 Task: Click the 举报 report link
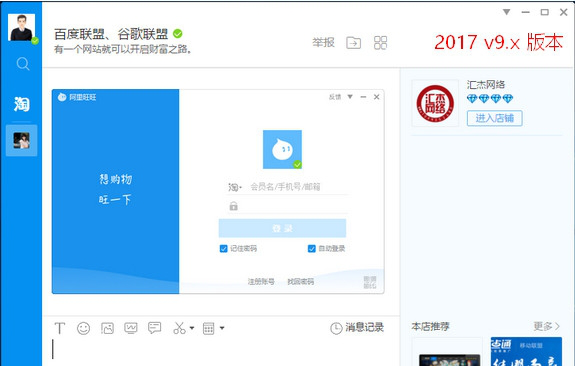tap(323, 43)
